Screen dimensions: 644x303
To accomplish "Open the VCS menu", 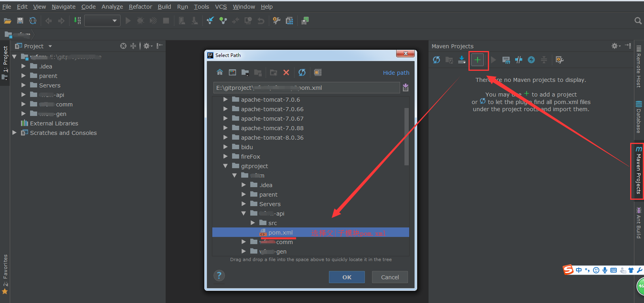I will click(x=221, y=7).
